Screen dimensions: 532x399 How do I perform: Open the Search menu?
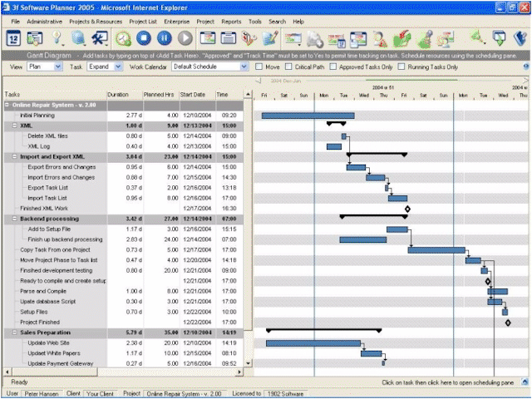[277, 22]
